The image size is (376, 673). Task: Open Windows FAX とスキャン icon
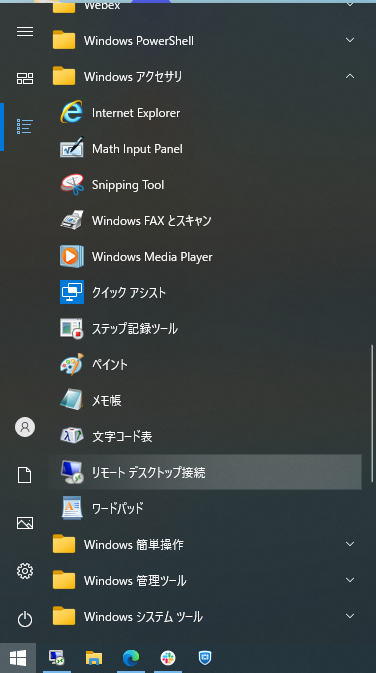pyautogui.click(x=72, y=221)
